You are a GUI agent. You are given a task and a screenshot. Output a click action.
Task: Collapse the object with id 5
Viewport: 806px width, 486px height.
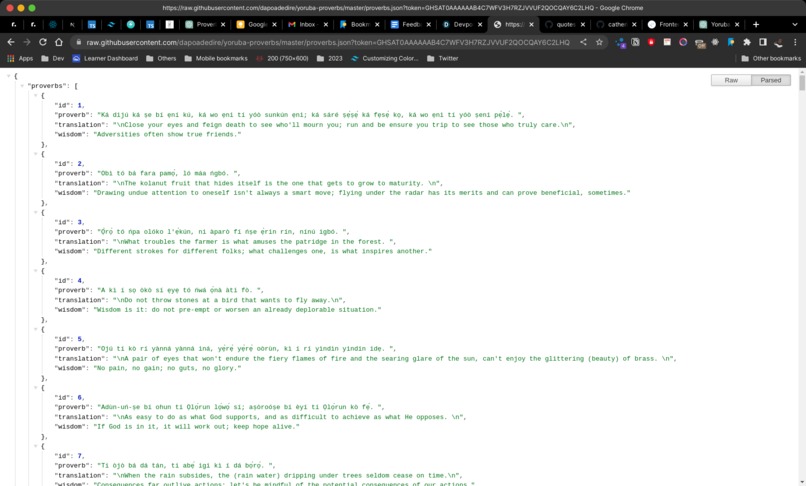[35, 329]
